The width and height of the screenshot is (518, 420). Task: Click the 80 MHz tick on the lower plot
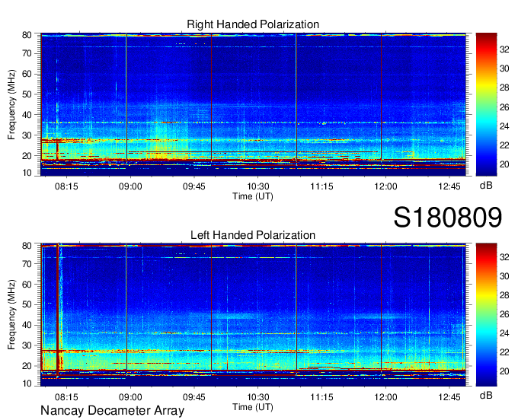[x=27, y=246]
